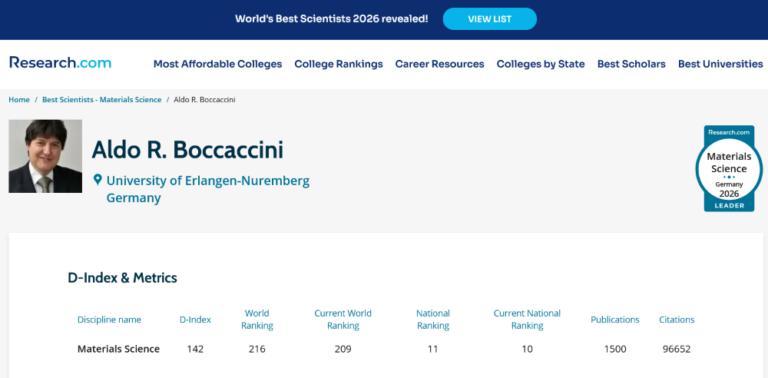Viewport: 768px width, 378px height.
Task: Open College Rankings menu
Action: [x=338, y=64]
